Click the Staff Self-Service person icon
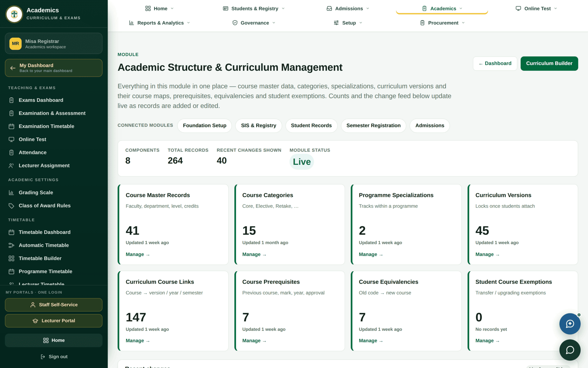Image resolution: width=588 pixels, height=368 pixels. [x=33, y=305]
